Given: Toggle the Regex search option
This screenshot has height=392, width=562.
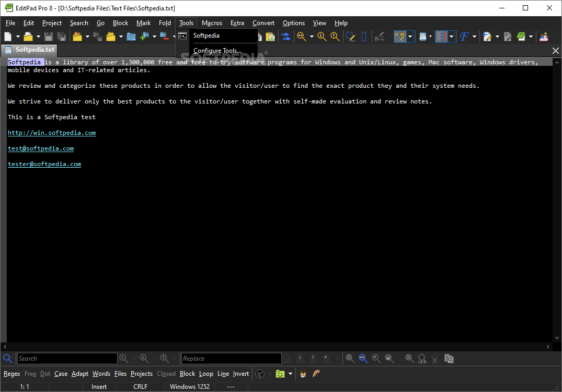Looking at the screenshot, I should point(12,374).
